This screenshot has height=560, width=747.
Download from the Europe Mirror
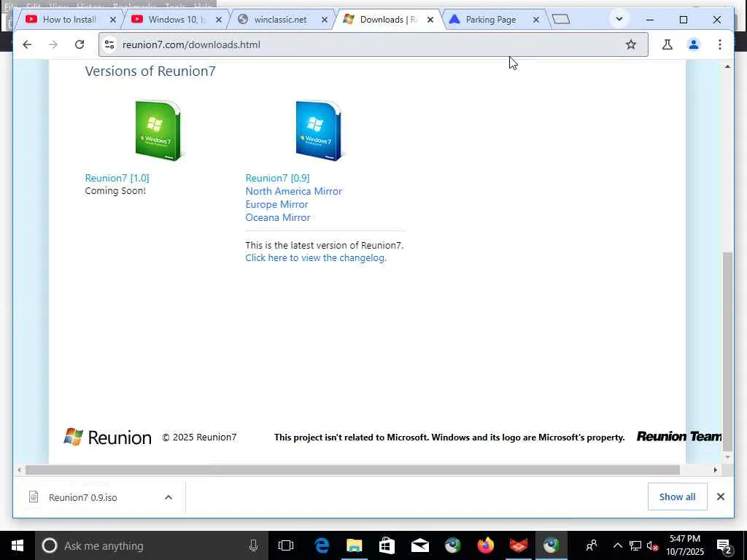276,205
